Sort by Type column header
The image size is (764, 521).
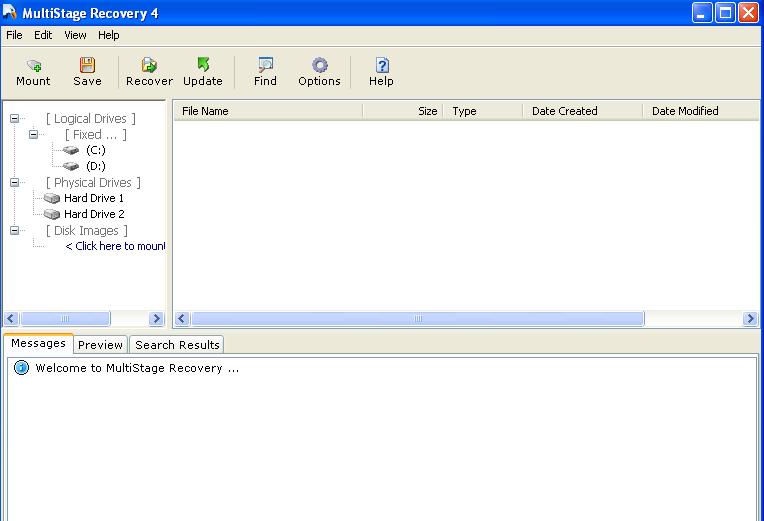coord(482,111)
